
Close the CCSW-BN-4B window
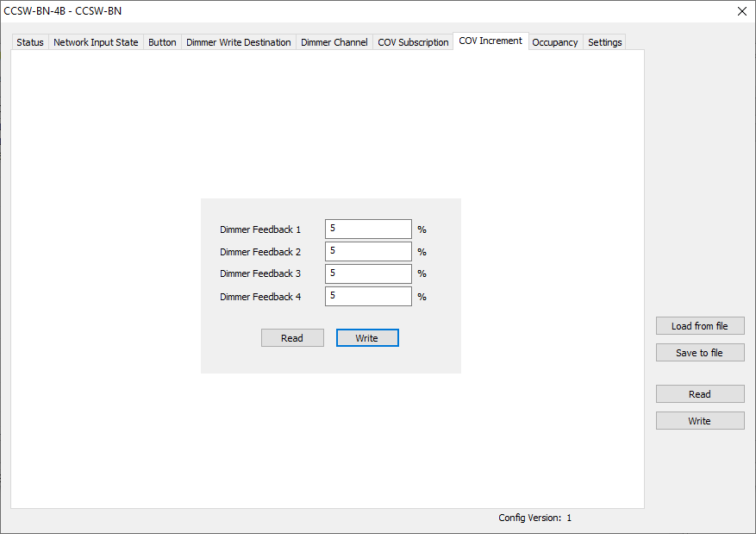point(742,11)
